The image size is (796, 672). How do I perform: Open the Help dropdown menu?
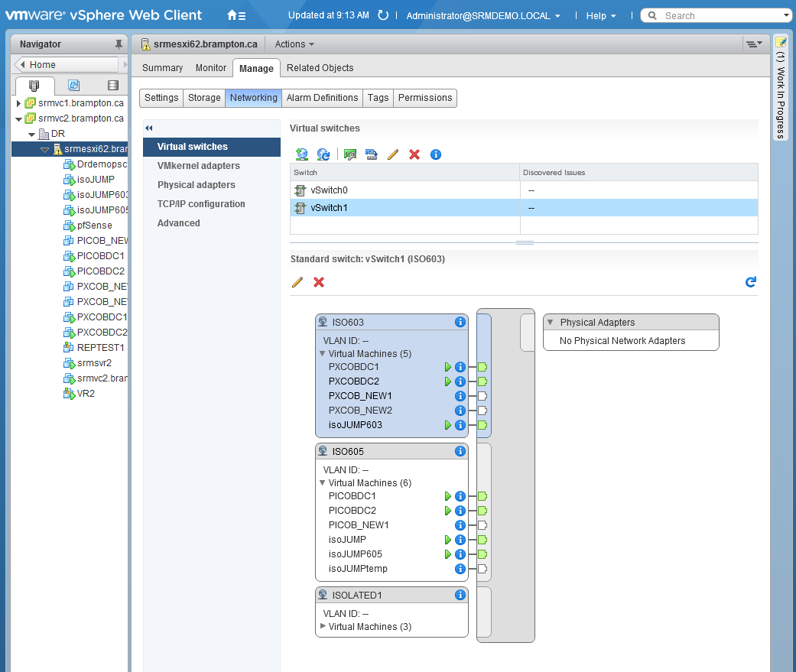point(601,16)
